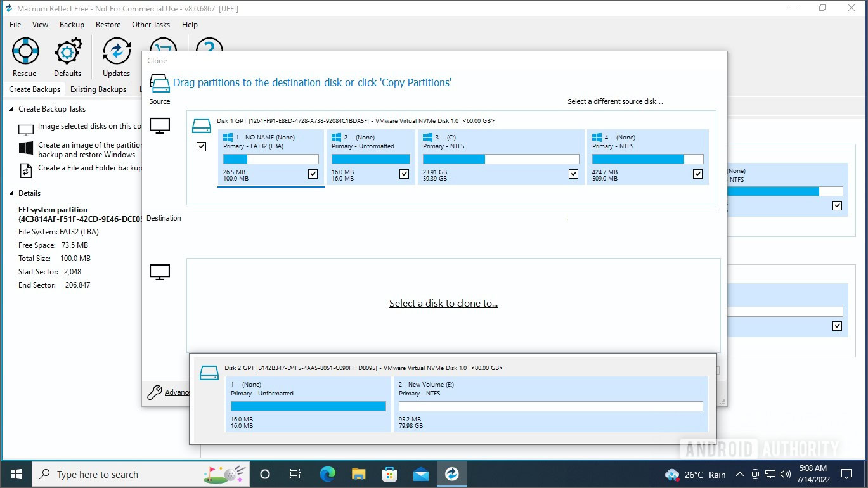
Task: Open the Advanced options link
Action: point(177,392)
